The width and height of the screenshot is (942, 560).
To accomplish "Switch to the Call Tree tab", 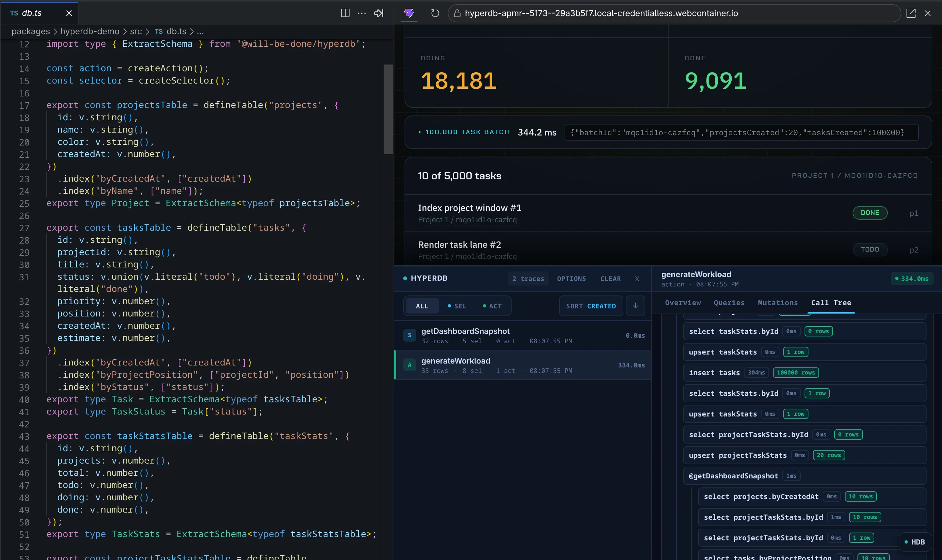I will [x=831, y=303].
